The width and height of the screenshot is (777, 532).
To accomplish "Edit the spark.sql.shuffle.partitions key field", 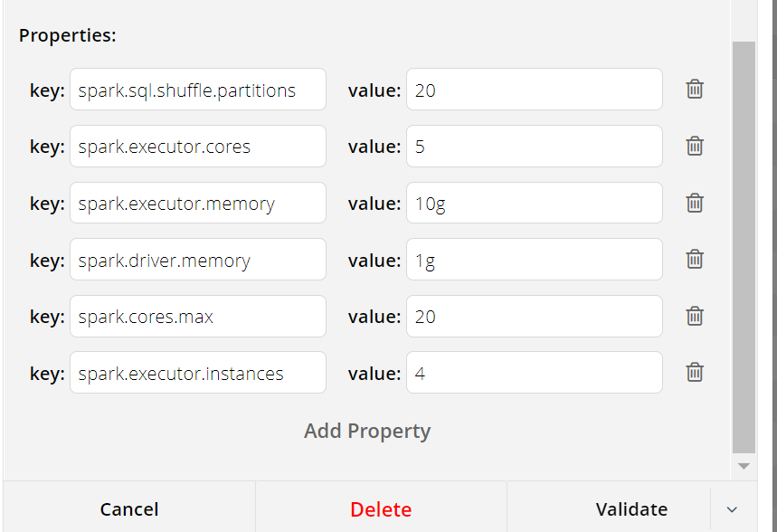I will click(x=197, y=90).
